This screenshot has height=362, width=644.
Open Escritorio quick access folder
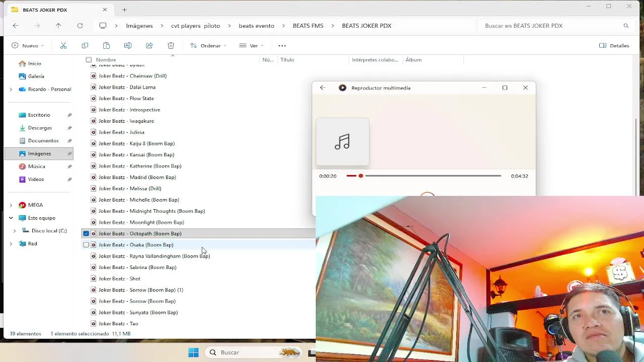pos(39,115)
